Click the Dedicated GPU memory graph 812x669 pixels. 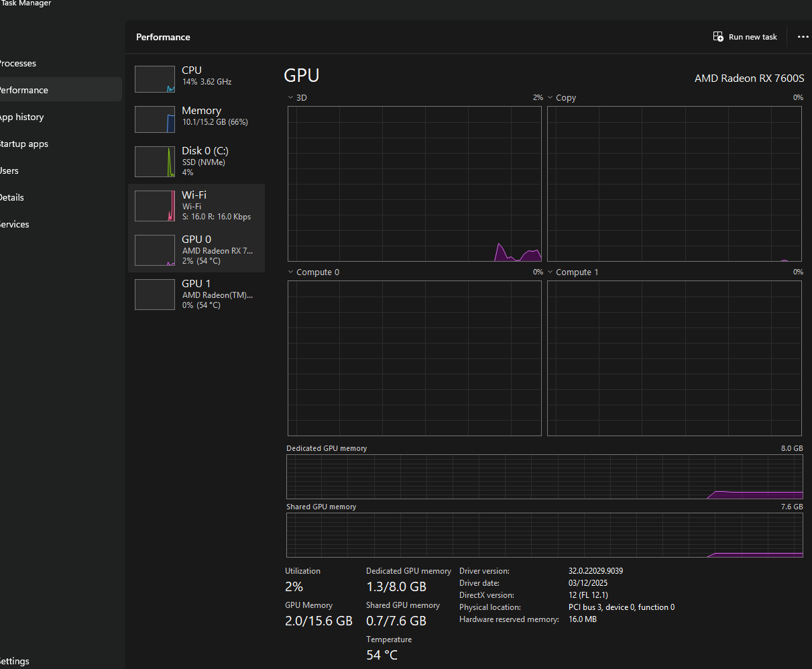pyautogui.click(x=544, y=477)
